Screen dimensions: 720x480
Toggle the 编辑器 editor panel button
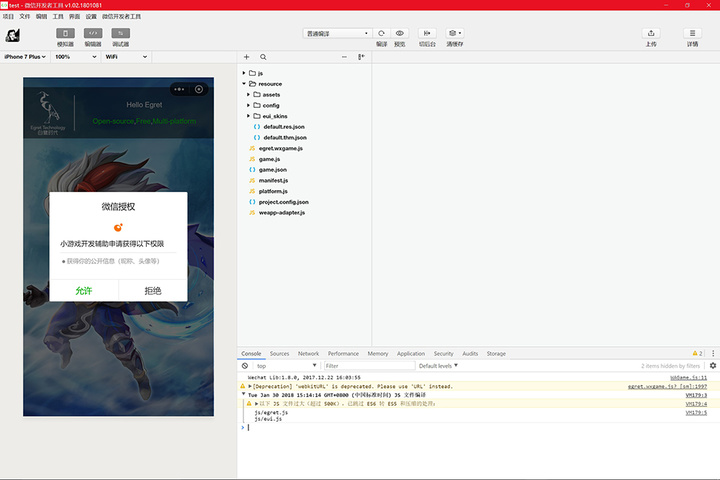[x=93, y=33]
